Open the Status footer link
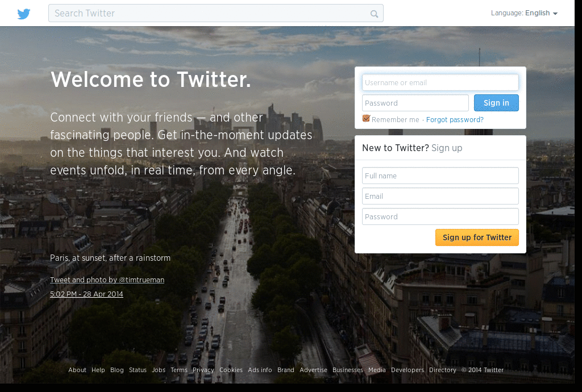Image resolution: width=582 pixels, height=392 pixels. (138, 370)
